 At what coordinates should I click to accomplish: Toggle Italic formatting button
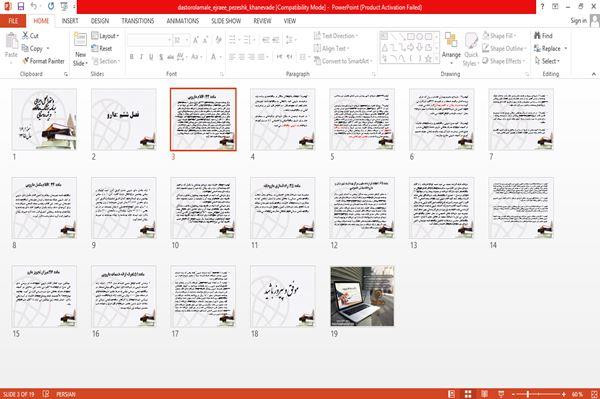[x=141, y=57]
